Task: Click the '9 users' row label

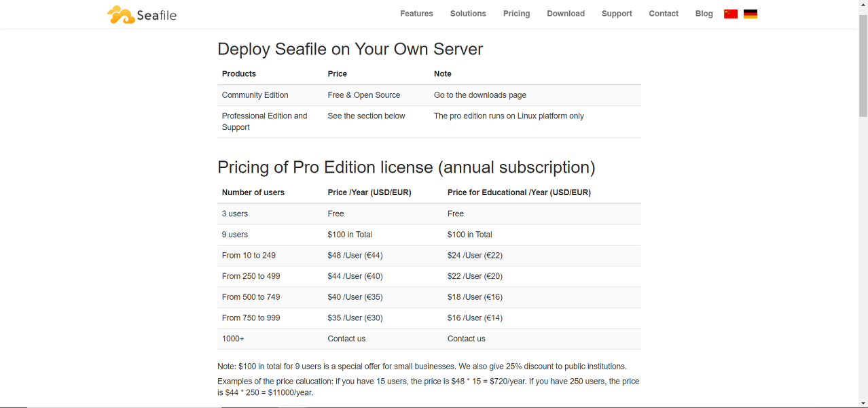Action: pyautogui.click(x=235, y=235)
